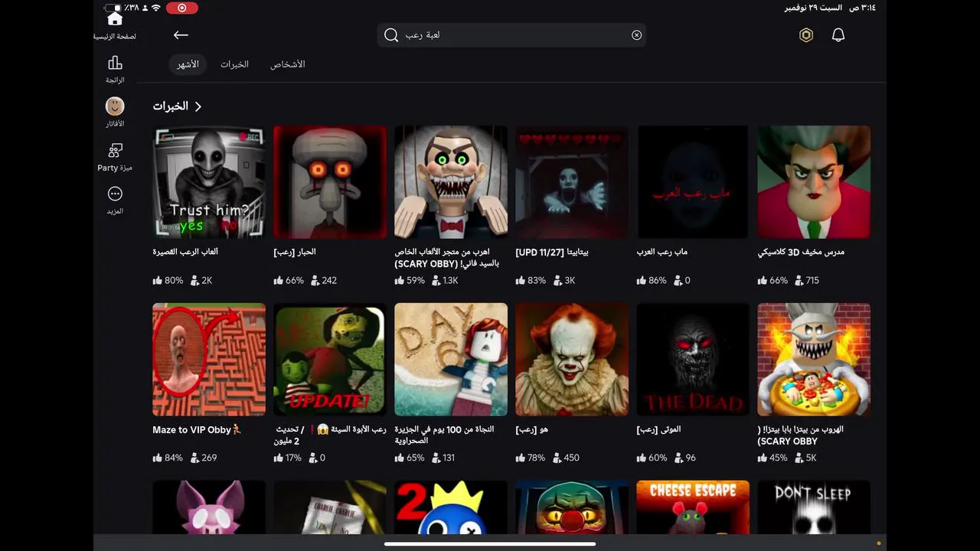Viewport: 980px width, 551px height.
Task: Click the 17% like rating
Action: (288, 458)
